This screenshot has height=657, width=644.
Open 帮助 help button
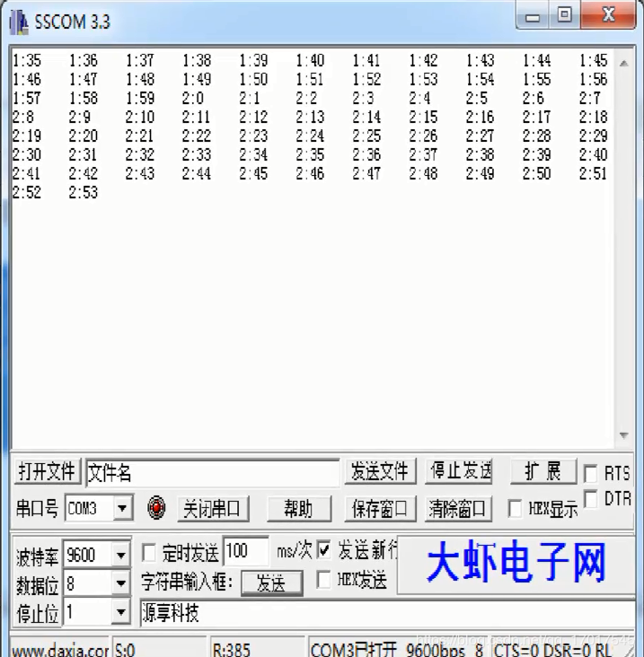click(298, 509)
